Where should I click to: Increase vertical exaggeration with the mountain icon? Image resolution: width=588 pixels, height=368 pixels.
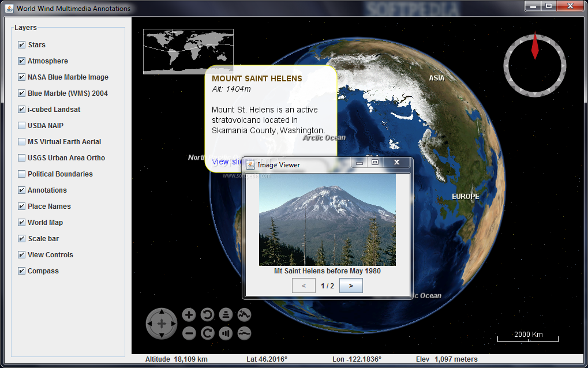244,315
